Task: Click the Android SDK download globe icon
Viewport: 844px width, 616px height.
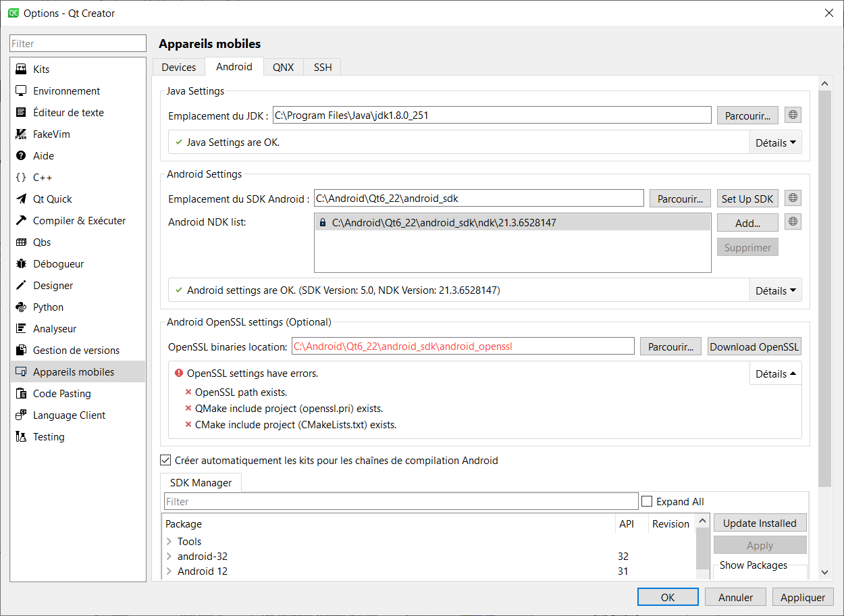Action: click(x=793, y=199)
